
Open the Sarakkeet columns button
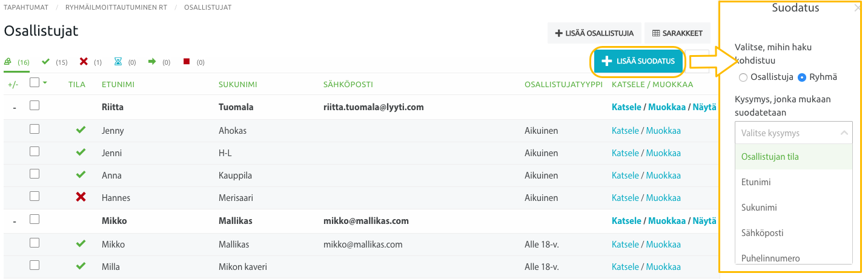tap(677, 33)
